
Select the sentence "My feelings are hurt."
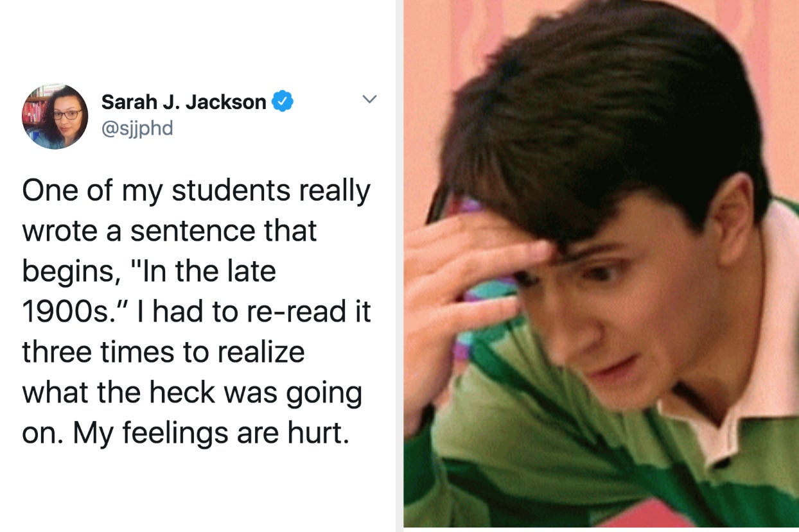[211, 433]
